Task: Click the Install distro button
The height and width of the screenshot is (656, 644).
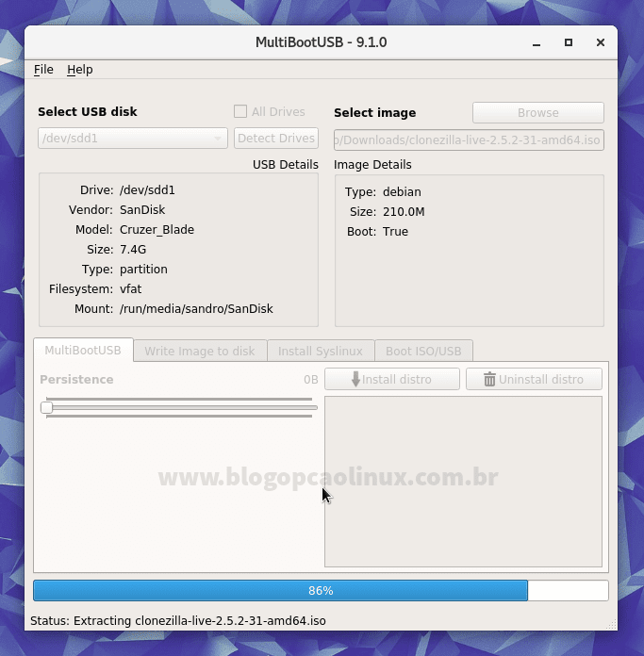Action: 392,379
